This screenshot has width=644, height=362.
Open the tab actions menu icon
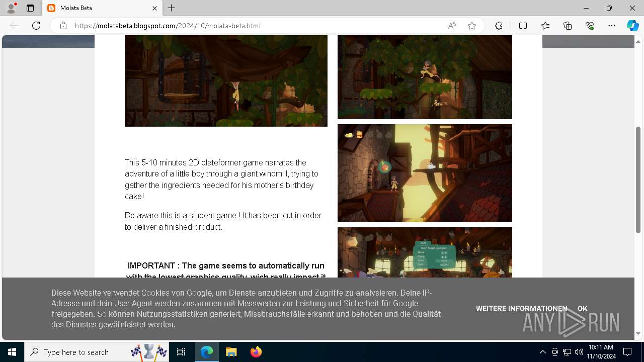click(x=30, y=8)
